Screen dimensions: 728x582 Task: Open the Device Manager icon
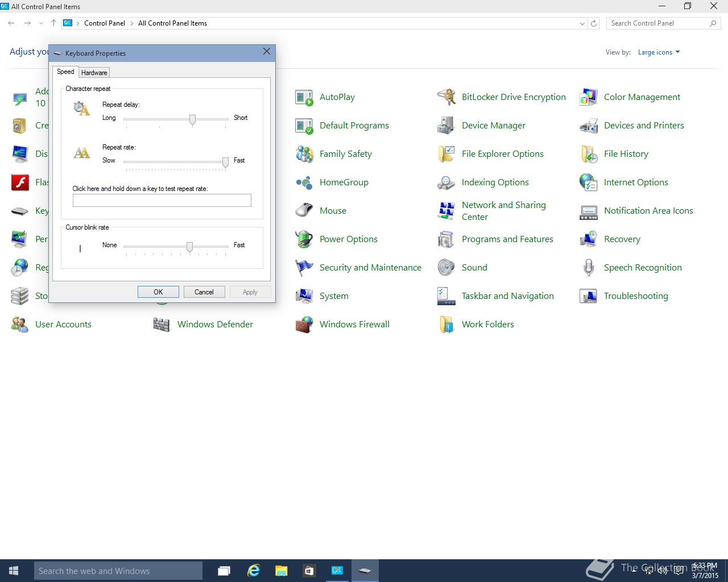tap(446, 126)
